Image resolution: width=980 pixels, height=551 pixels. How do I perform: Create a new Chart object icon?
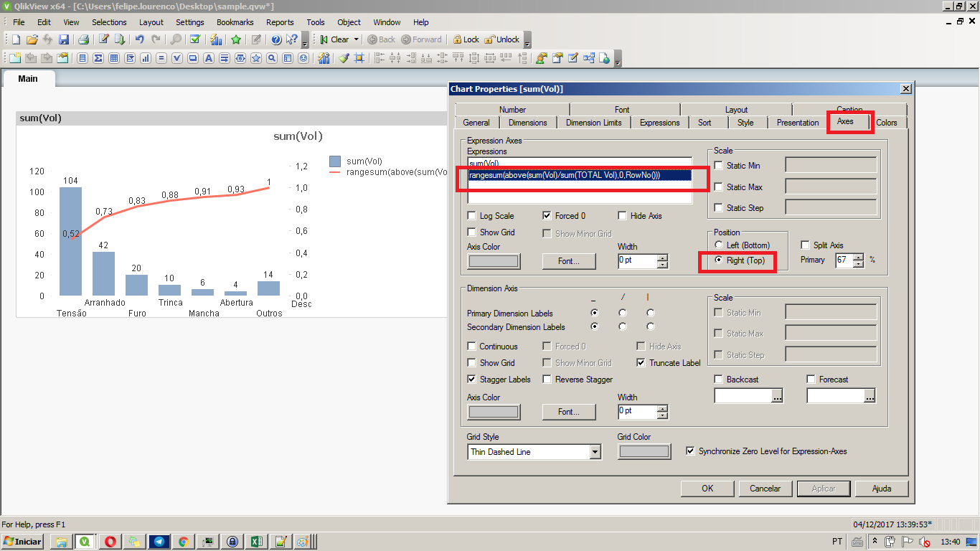click(x=146, y=58)
